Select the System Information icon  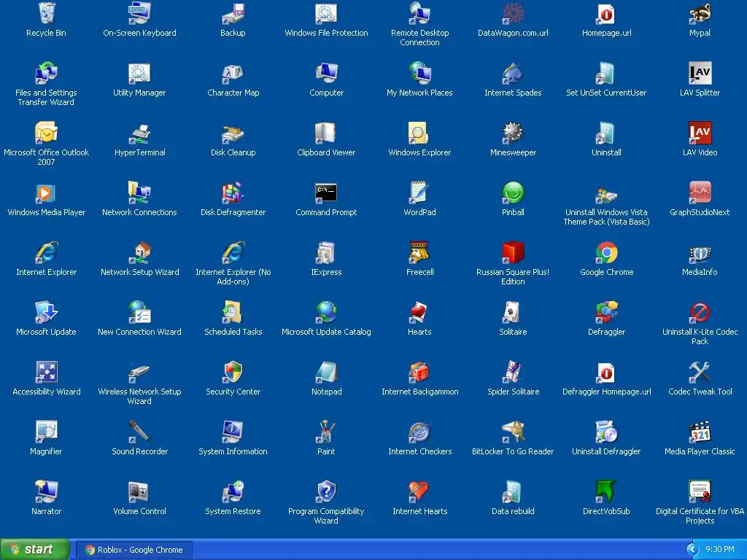coord(233,432)
